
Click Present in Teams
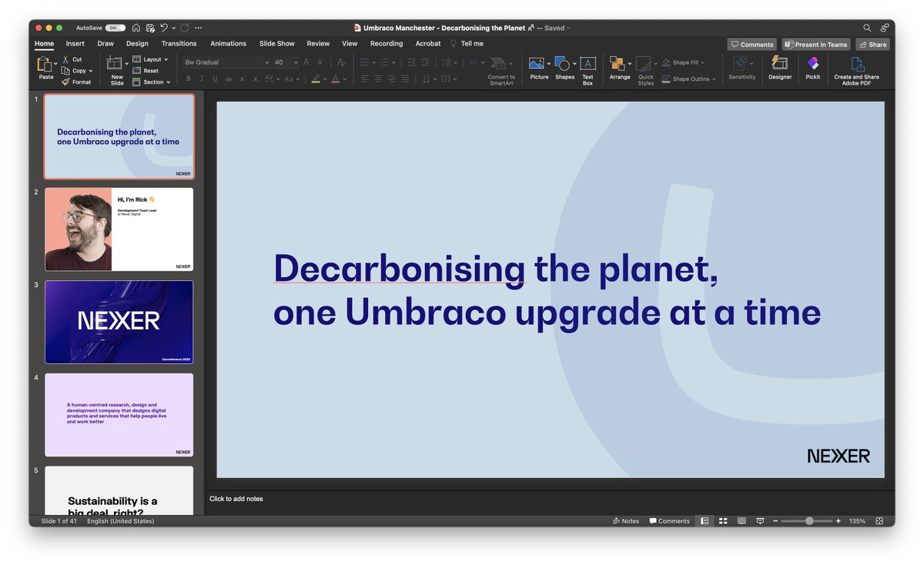pos(816,45)
